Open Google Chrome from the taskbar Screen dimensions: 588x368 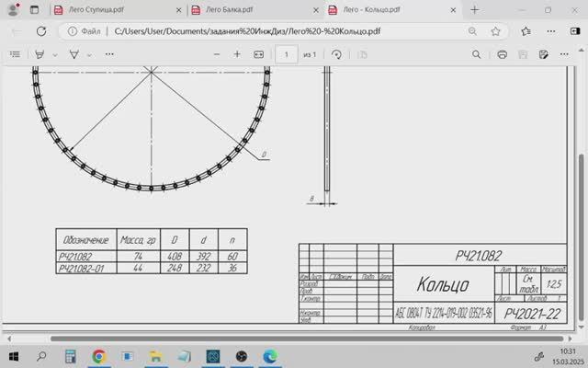[x=98, y=356]
